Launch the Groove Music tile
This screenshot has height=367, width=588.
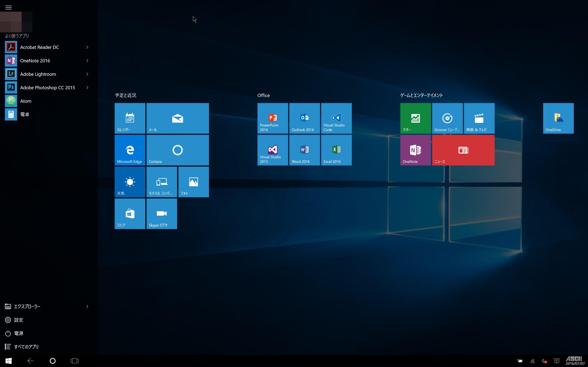[x=447, y=118]
